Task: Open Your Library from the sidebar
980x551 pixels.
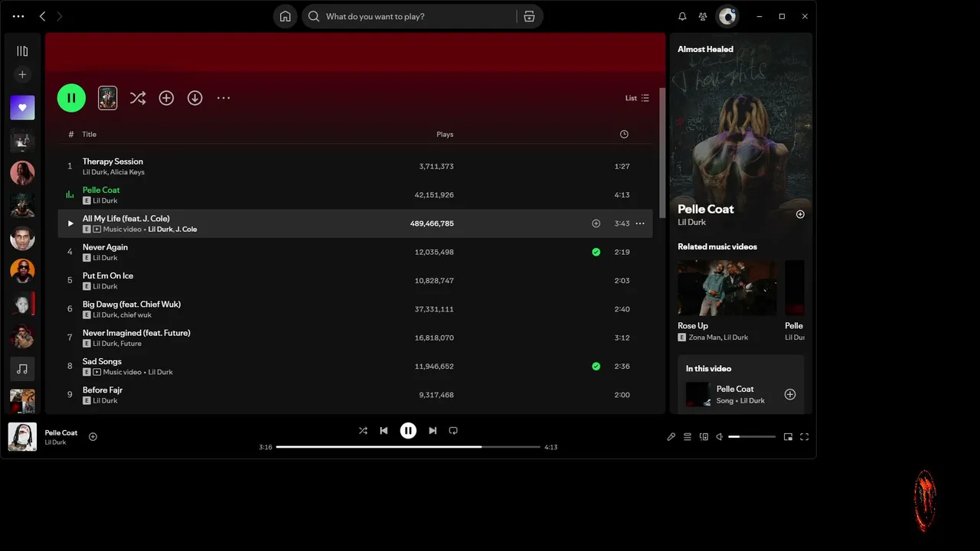Action: click(x=22, y=51)
